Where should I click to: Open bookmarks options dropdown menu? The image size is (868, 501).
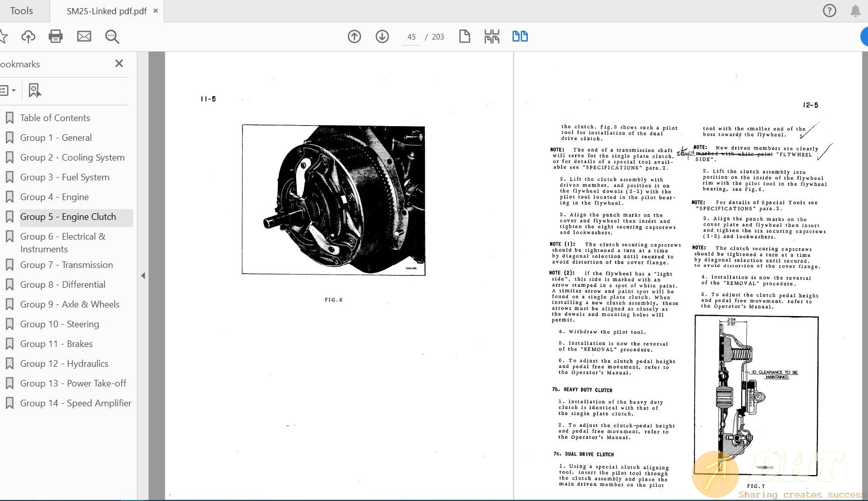8,91
